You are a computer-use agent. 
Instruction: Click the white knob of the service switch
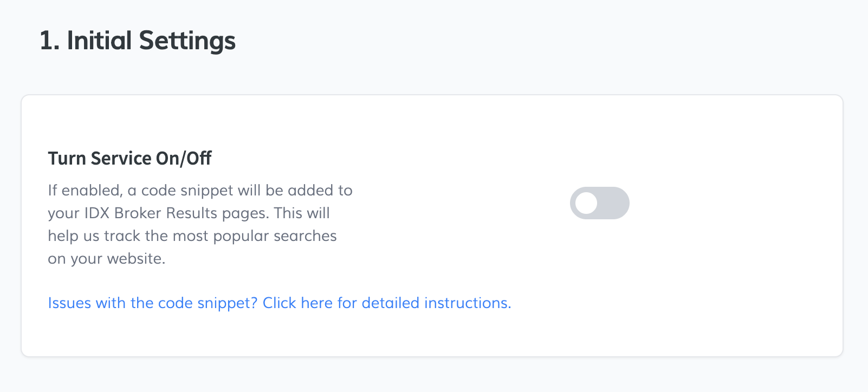click(586, 203)
